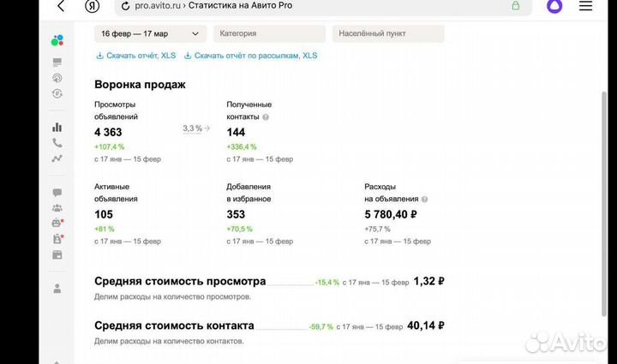Click the download icon before Скачать отчёт, XLS

click(99, 56)
